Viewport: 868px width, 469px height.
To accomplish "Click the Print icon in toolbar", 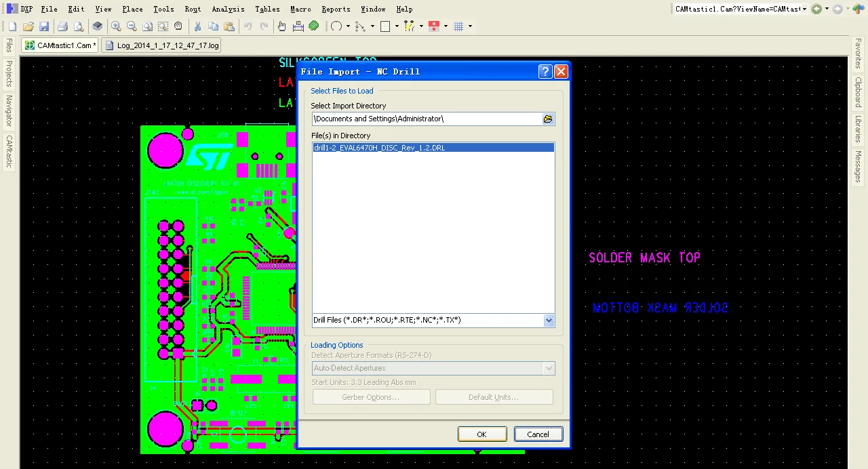I will tap(62, 26).
